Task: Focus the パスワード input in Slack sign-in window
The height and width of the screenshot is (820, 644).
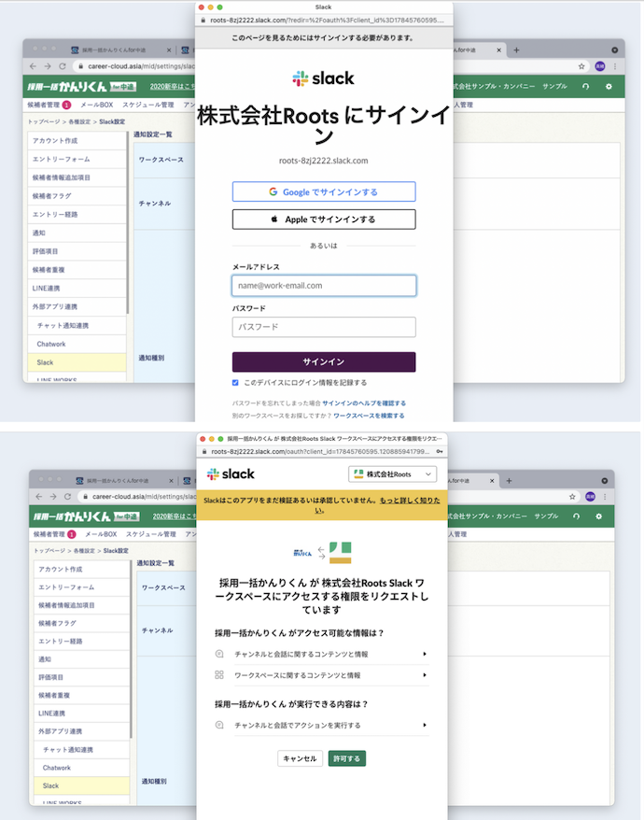Action: [x=324, y=327]
